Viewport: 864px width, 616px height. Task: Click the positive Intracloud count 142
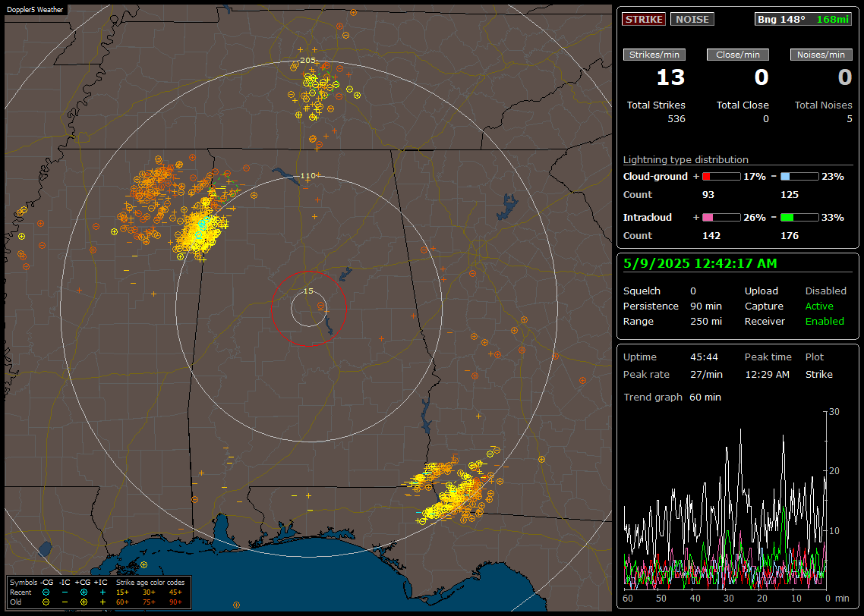(x=711, y=236)
